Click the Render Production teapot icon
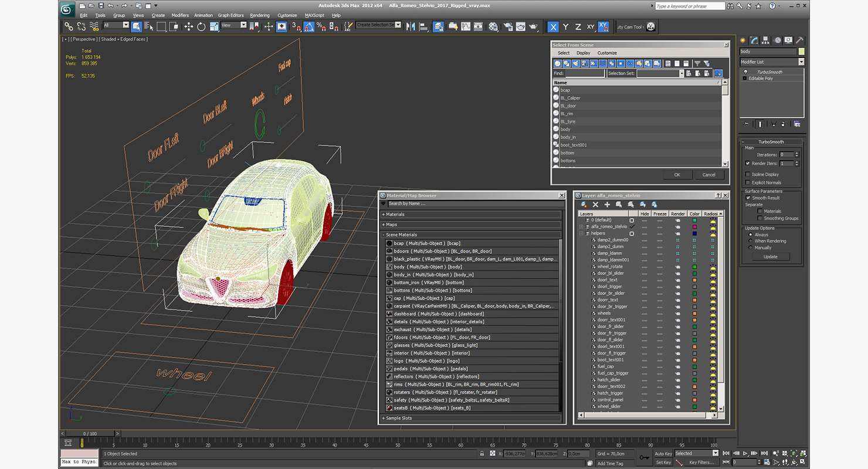Viewport: 868px width, 469px height. 533,26
